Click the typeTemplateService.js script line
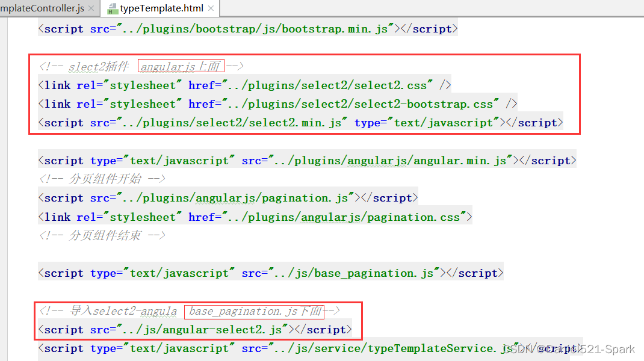Image resolution: width=644 pixels, height=361 pixels. coord(311,348)
